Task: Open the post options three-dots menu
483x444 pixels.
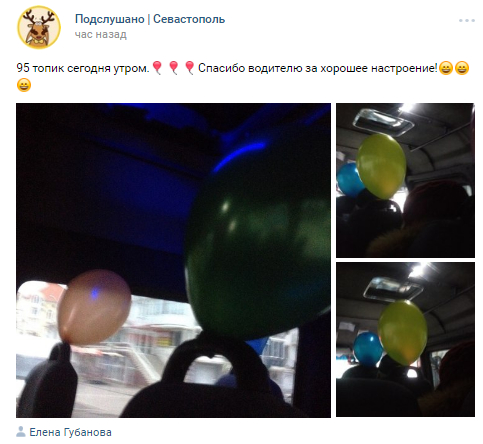Action: 466,21
